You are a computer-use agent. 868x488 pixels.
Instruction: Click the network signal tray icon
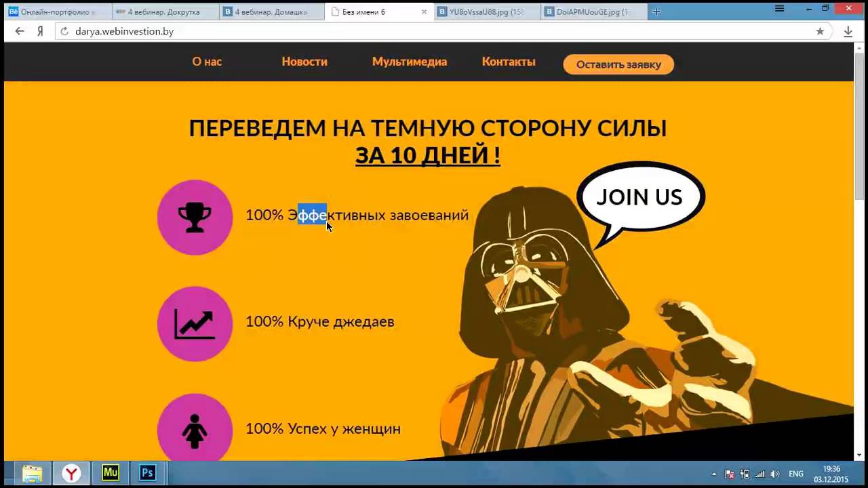[759, 474]
